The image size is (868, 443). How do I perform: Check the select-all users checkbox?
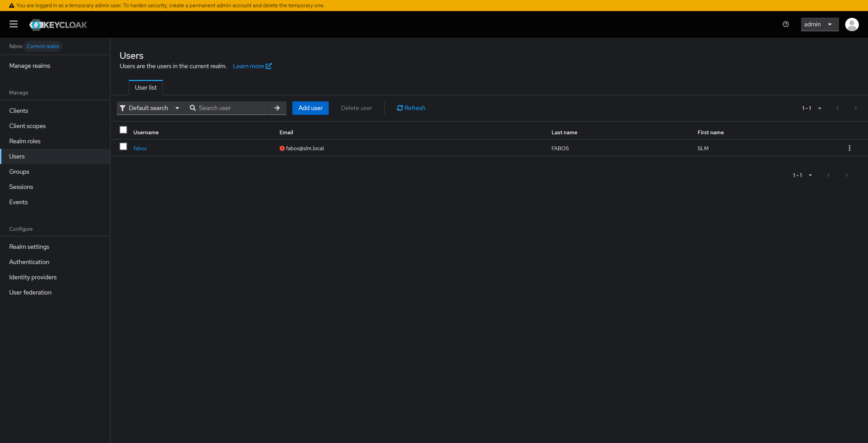pyautogui.click(x=123, y=130)
